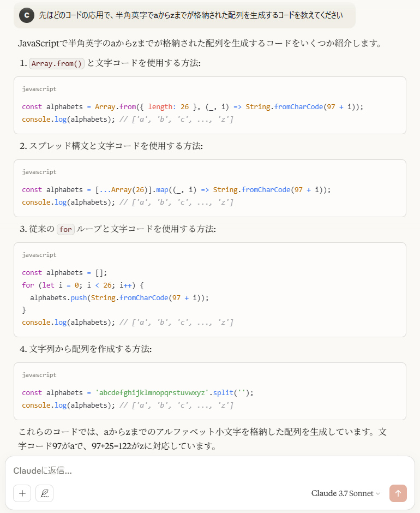Click the Array.from code line with length: 26
This screenshot has height=513, width=420.
click(192, 106)
